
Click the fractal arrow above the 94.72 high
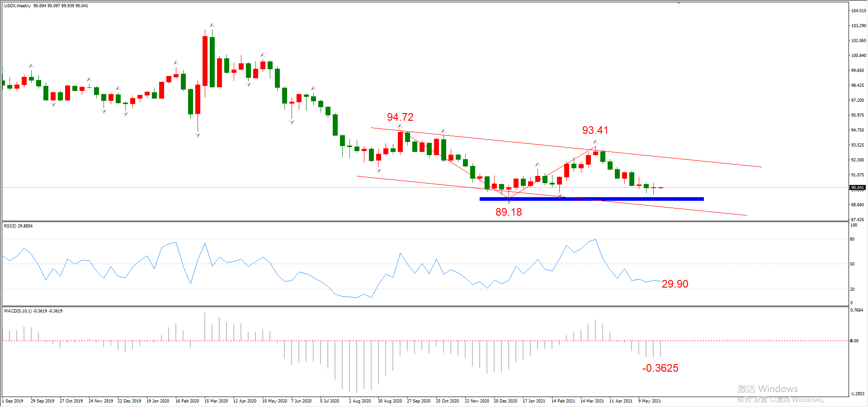[400, 126]
